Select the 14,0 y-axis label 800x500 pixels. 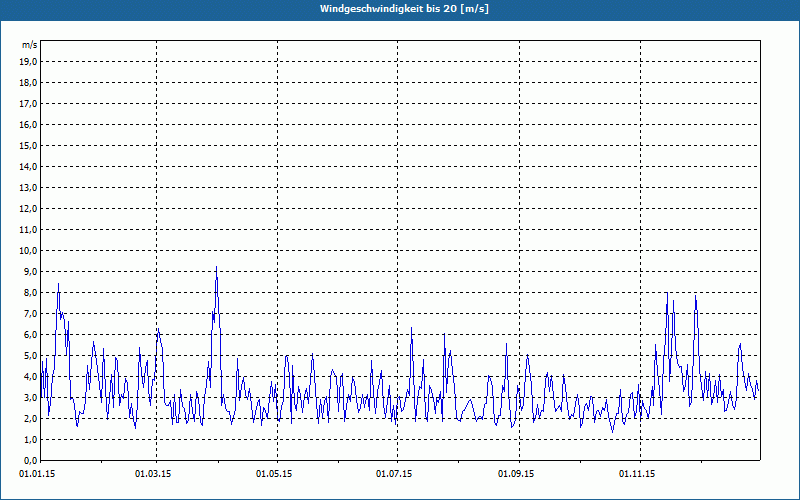click(x=29, y=166)
